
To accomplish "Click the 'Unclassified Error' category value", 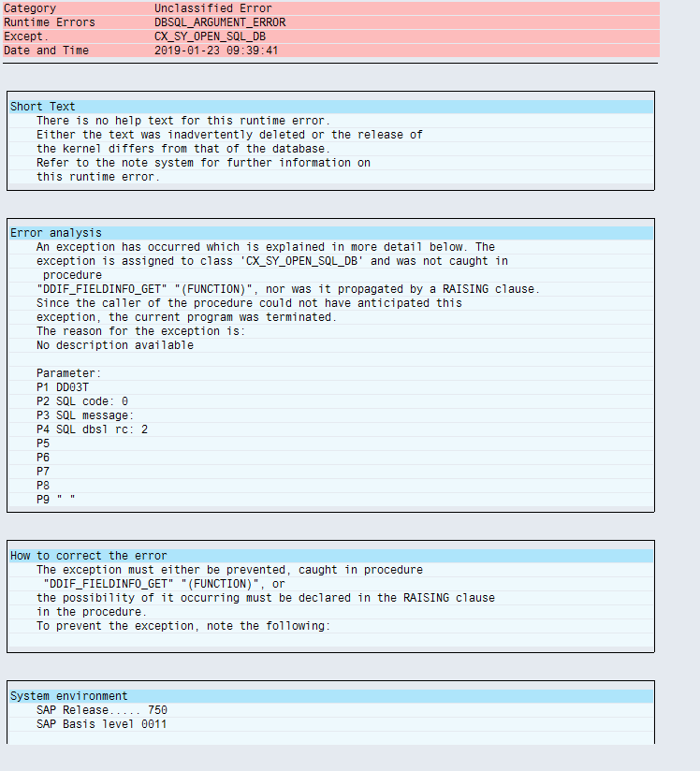I will (213, 8).
